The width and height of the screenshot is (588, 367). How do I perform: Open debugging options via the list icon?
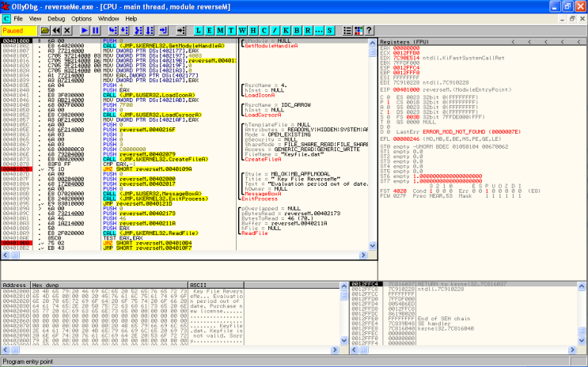click(347, 31)
